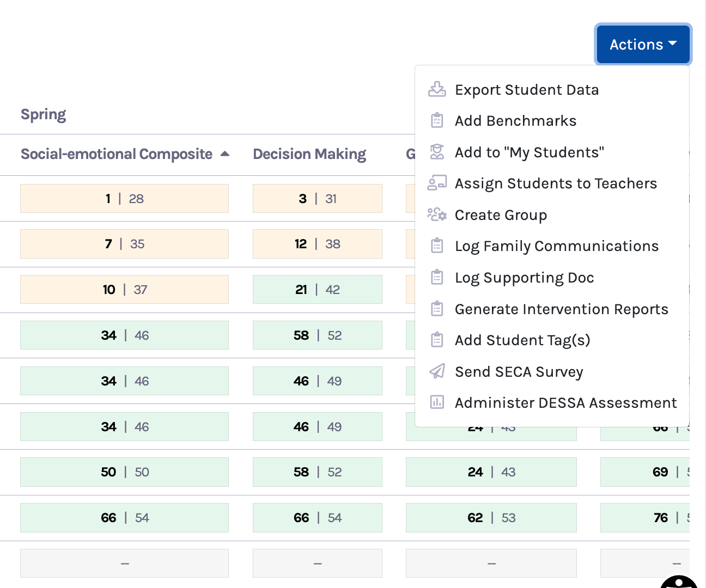The width and height of the screenshot is (706, 588).
Task: Click the Decision Making column header
Action: [x=309, y=154]
